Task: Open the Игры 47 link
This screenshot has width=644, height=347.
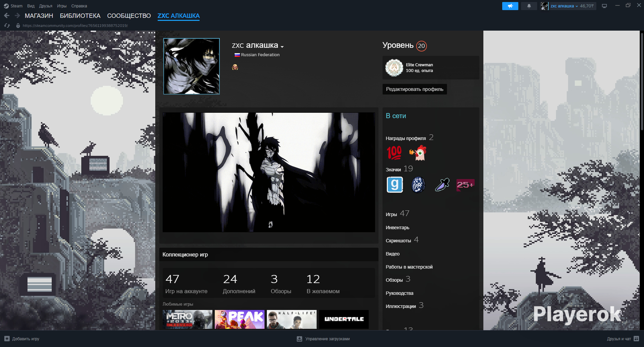Action: pyautogui.click(x=397, y=214)
